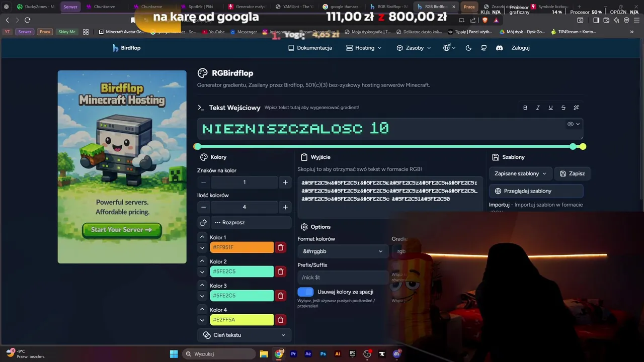Screen dimensions: 644x362
Task: Click the Prefix/Suffix /nick $t field
Action: [343, 277]
